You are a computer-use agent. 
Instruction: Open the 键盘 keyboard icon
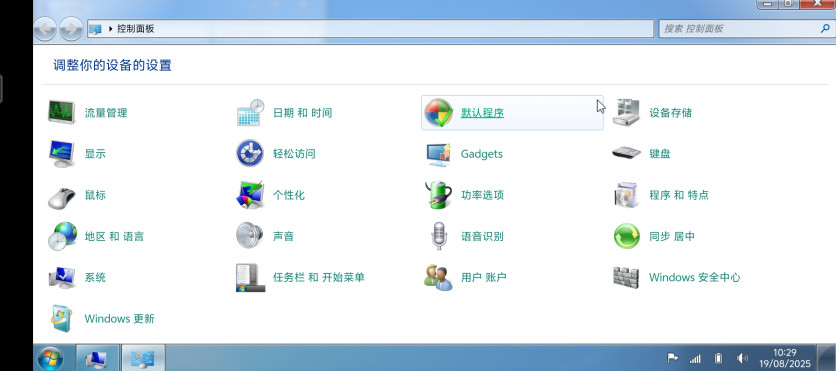(626, 154)
